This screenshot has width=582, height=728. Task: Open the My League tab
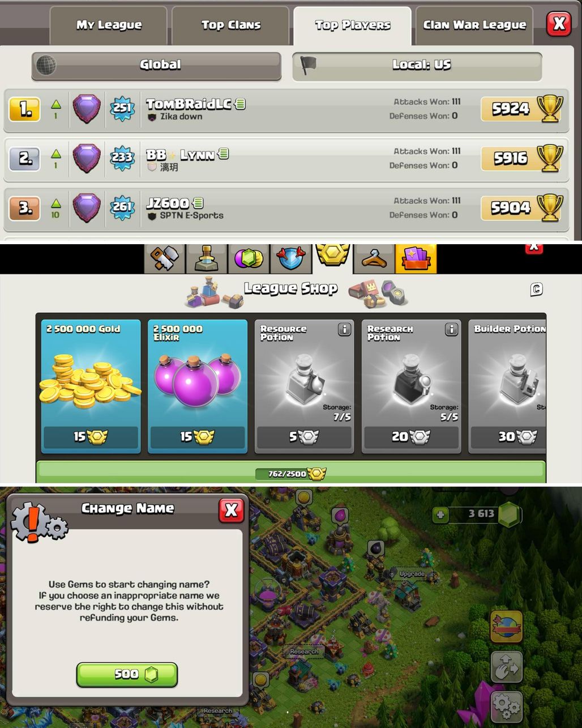click(x=109, y=26)
